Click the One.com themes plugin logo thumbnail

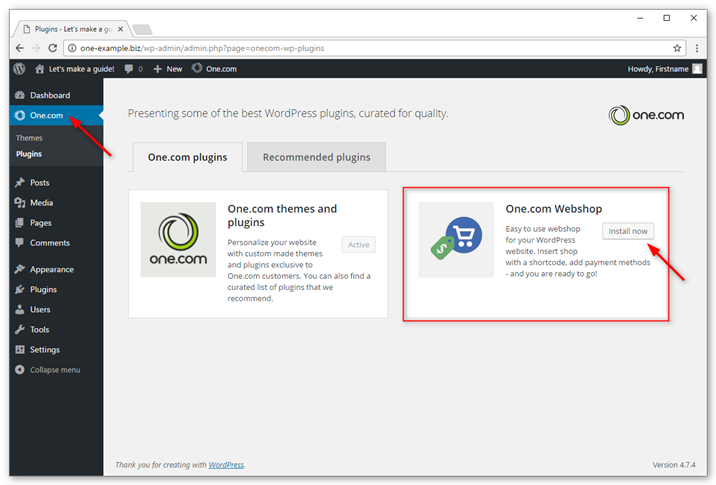coord(178,240)
